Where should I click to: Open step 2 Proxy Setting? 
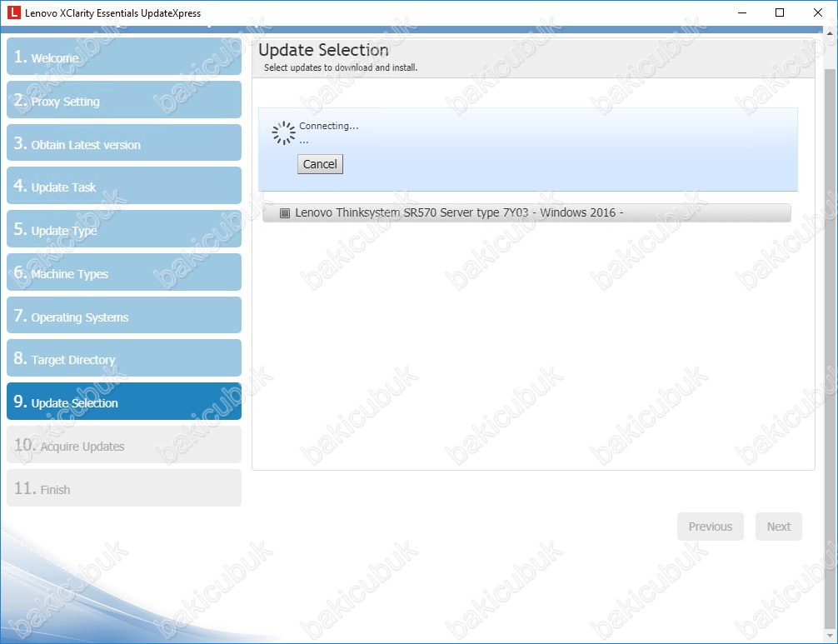124,99
